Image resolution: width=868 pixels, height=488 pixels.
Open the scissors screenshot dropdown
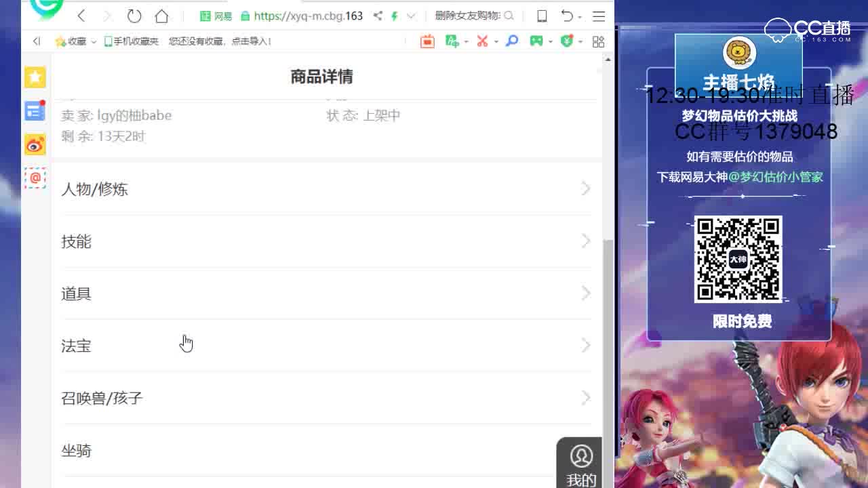(496, 42)
